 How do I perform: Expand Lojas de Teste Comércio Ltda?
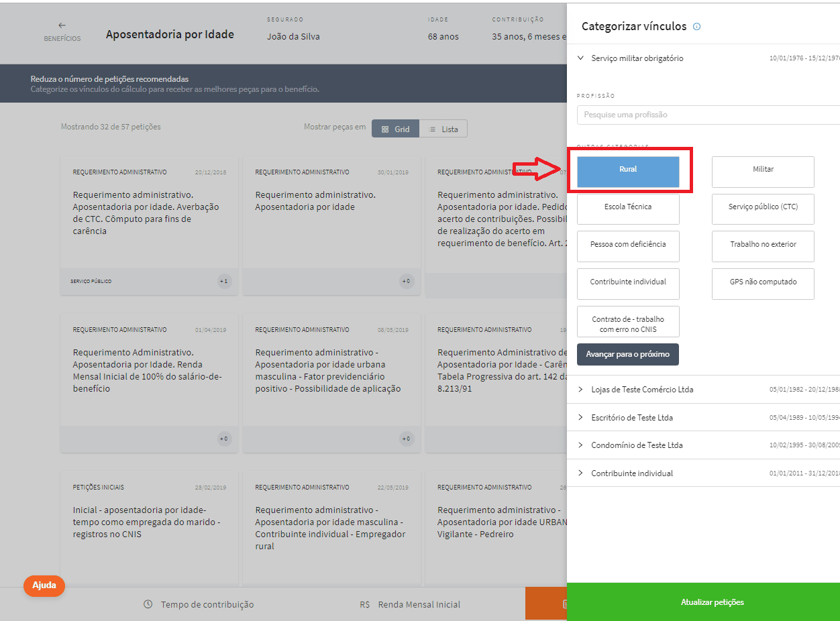(x=581, y=390)
